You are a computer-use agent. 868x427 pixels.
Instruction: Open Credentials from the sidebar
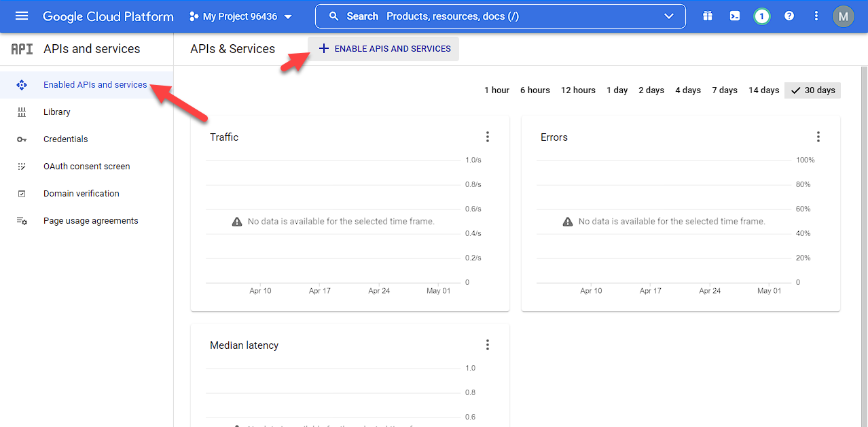coord(87,139)
